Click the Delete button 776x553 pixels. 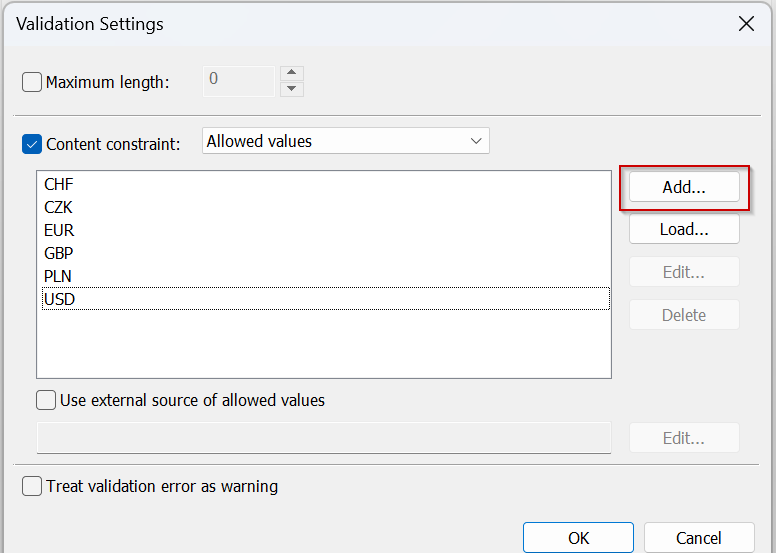tap(684, 314)
